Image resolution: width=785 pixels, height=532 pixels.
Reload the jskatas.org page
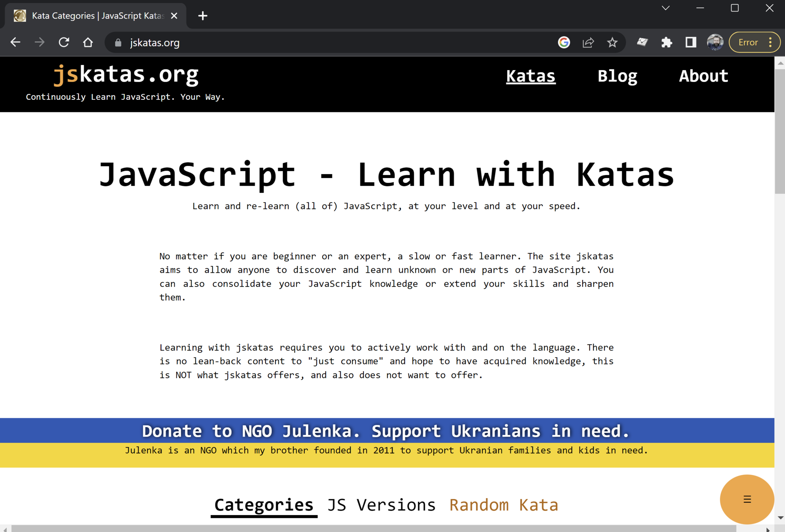(64, 42)
